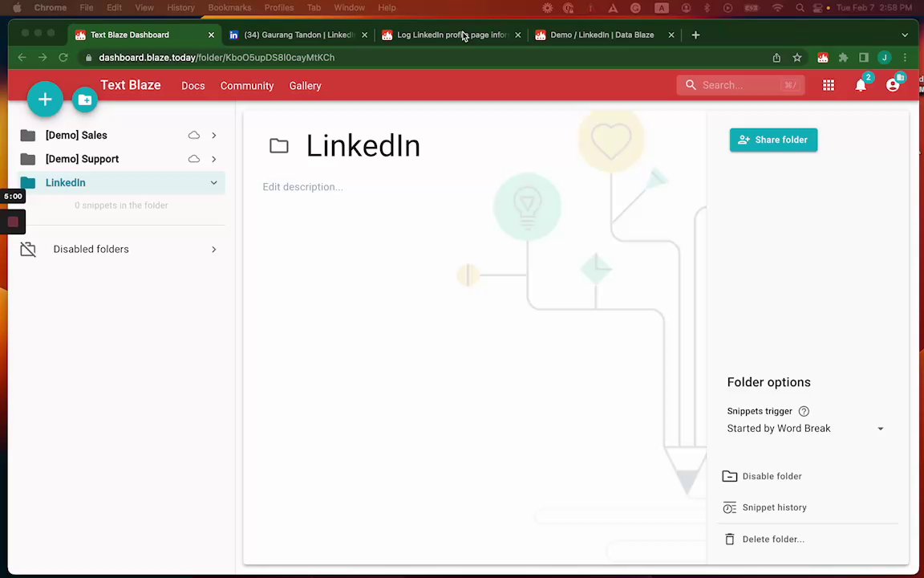Click the search magnifier icon

click(691, 85)
